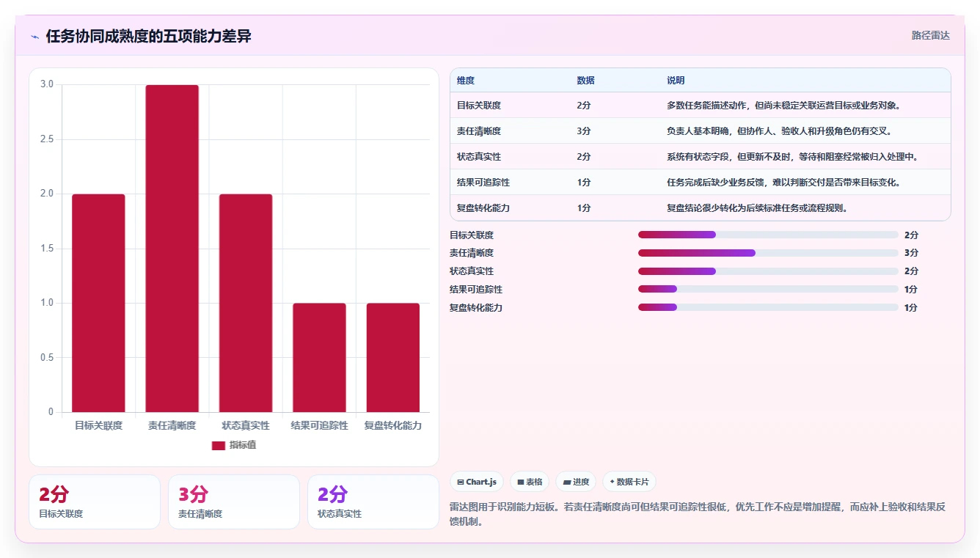Click description starting 复盘结论很少转化
Screen dimensions: 980x558
pyautogui.click(x=758, y=208)
